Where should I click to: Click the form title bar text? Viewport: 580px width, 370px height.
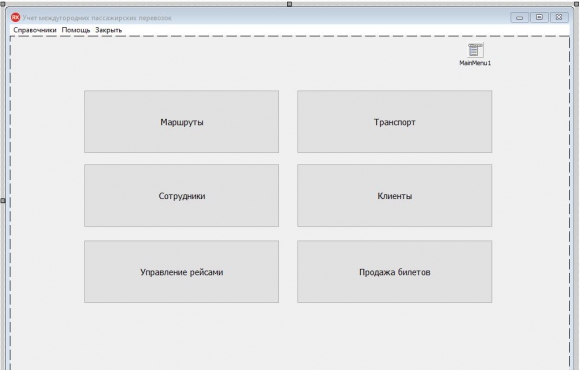pos(97,18)
